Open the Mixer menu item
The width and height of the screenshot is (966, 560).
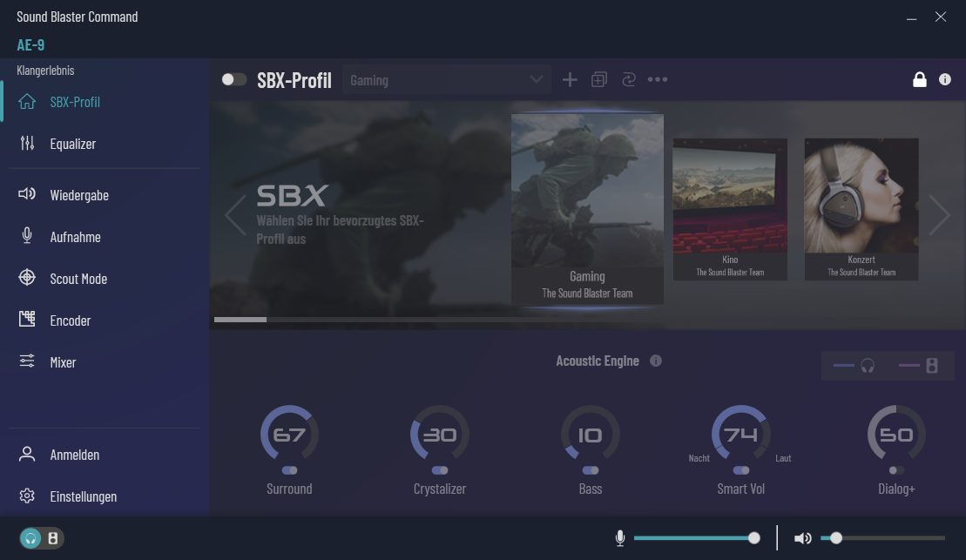pos(105,362)
